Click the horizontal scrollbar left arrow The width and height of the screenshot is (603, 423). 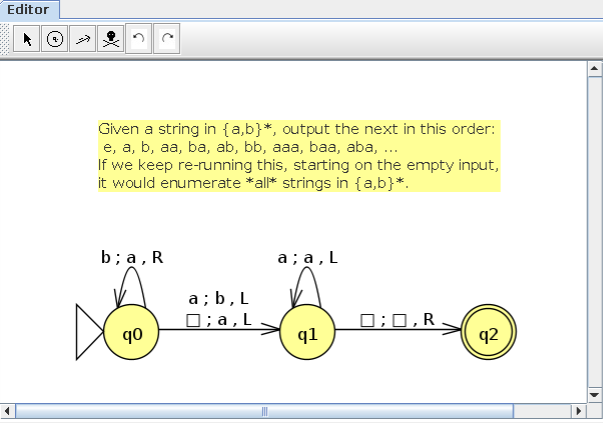(8, 411)
